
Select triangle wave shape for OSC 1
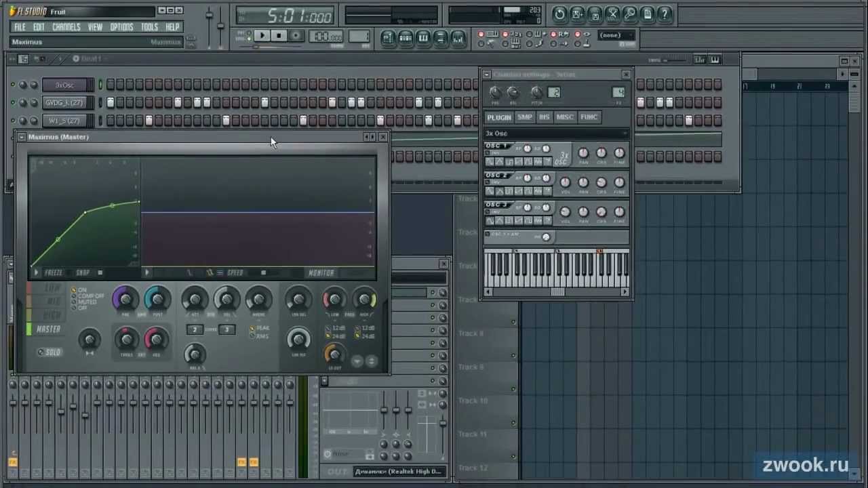500,161
